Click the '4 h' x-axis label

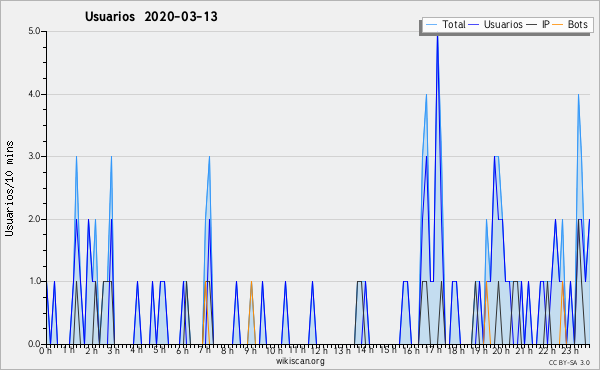click(x=137, y=350)
